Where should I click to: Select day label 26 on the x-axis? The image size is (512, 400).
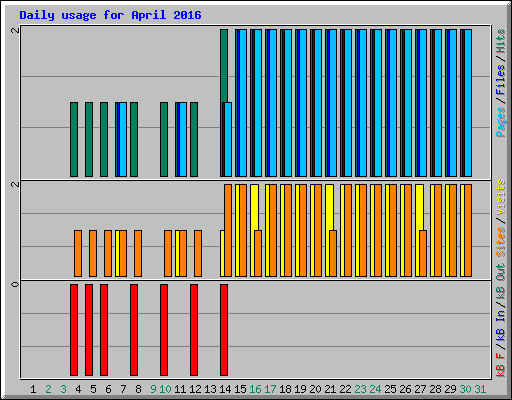(x=405, y=389)
